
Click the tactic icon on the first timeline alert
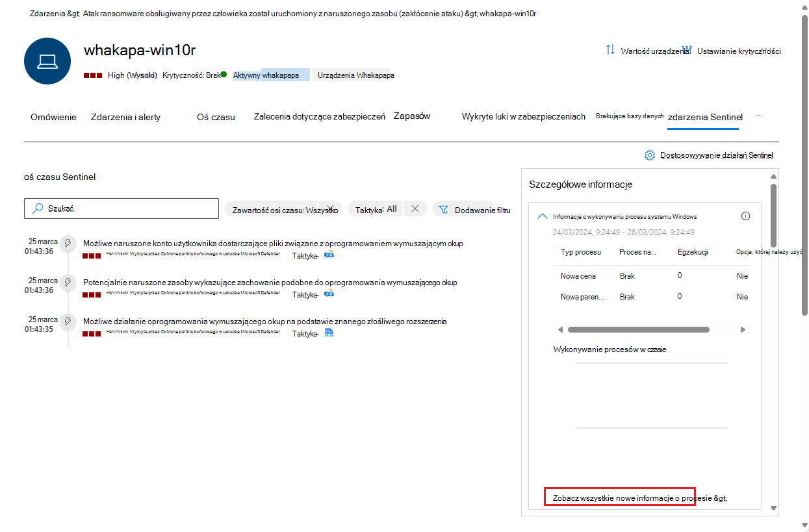(x=329, y=255)
